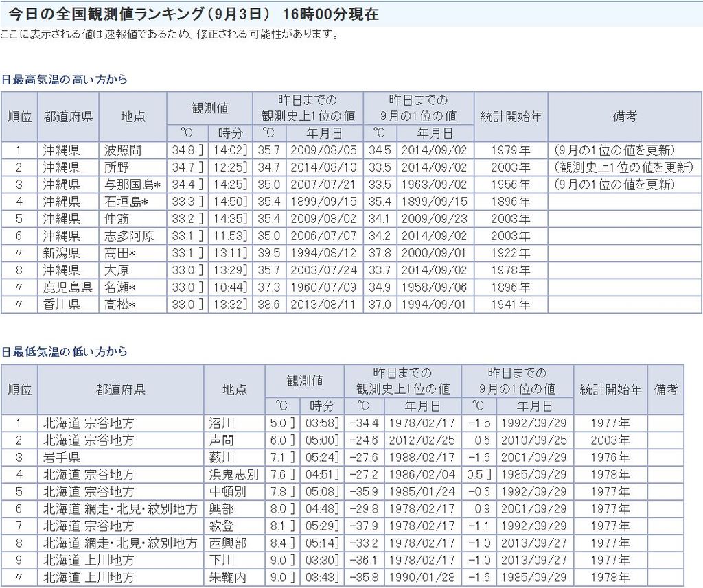Select 統計開始年 header in high temperature table
The image size is (703, 588).
tap(511, 117)
